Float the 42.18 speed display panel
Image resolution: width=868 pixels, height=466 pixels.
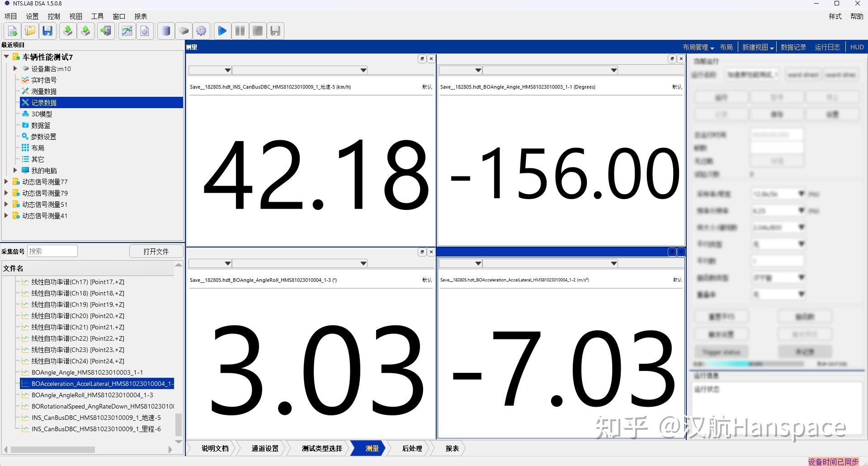[x=422, y=59]
